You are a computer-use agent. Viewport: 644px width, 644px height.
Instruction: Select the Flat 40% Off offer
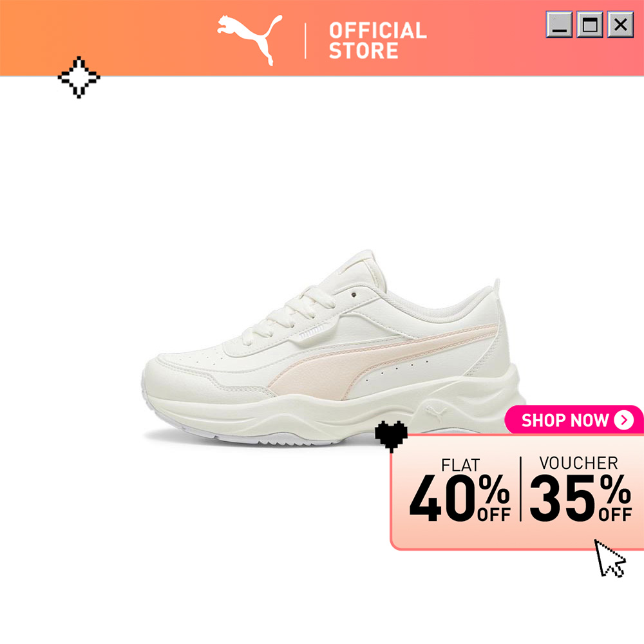coord(460,490)
